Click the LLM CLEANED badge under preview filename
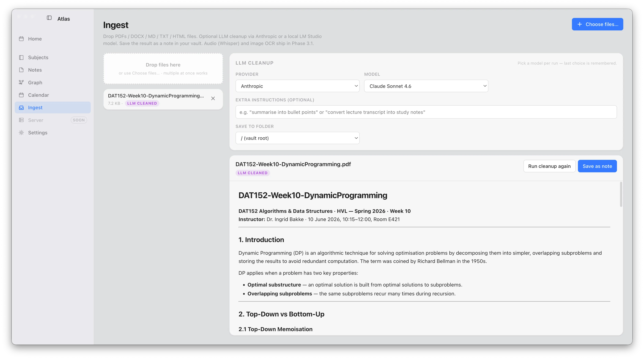644x359 pixels. click(x=252, y=173)
